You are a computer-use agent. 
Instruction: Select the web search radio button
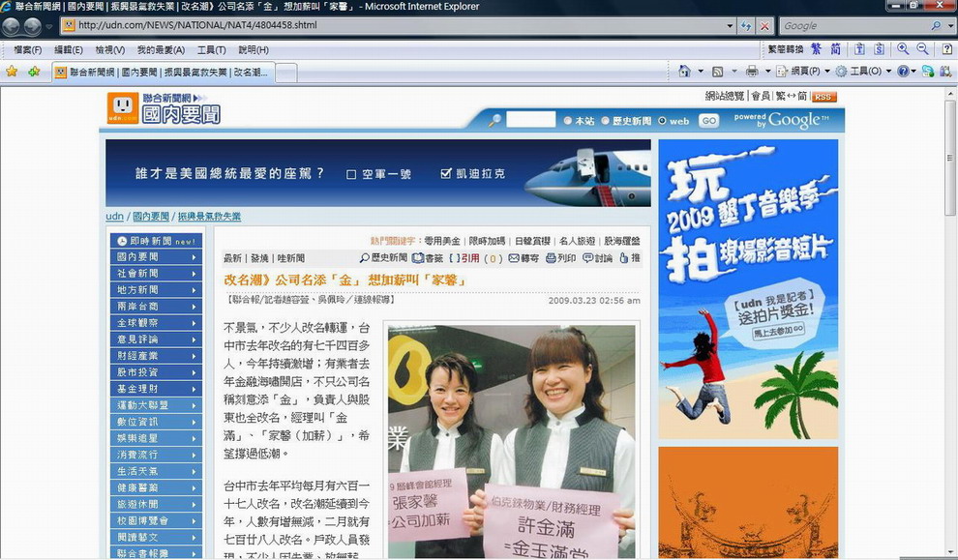(662, 121)
